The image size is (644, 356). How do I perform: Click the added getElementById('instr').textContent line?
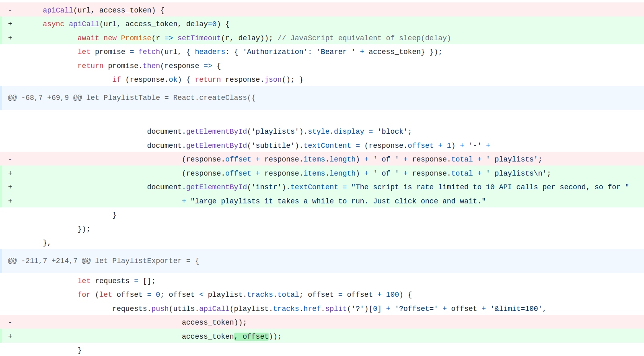[322, 187]
